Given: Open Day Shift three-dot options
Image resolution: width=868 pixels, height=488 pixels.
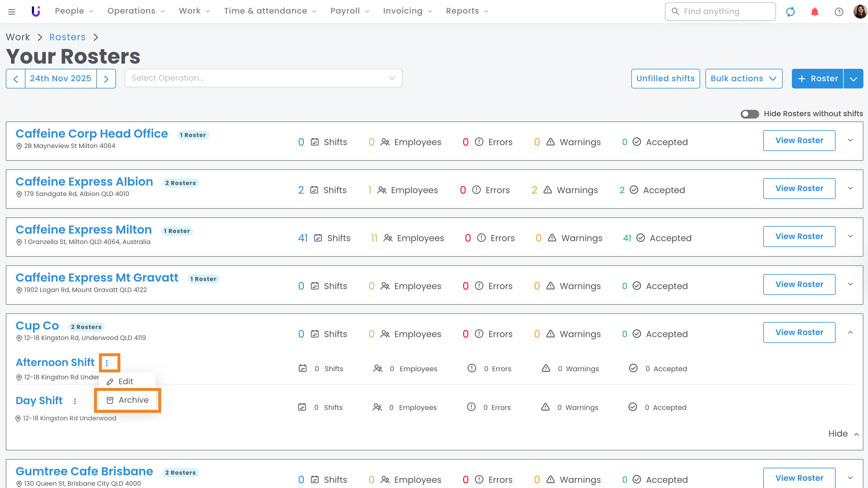Looking at the screenshot, I should coord(75,401).
